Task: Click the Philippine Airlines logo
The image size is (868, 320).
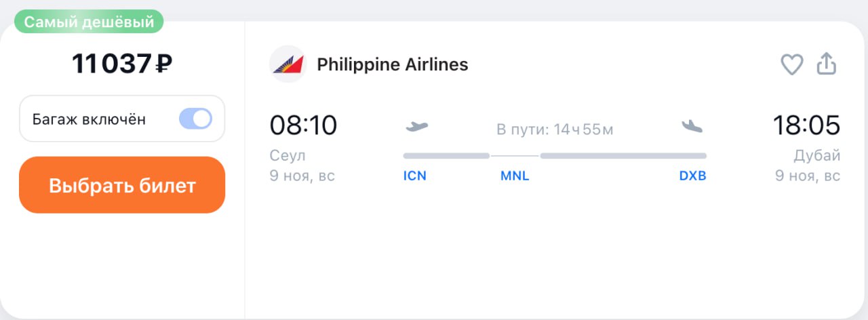Action: coord(288,64)
